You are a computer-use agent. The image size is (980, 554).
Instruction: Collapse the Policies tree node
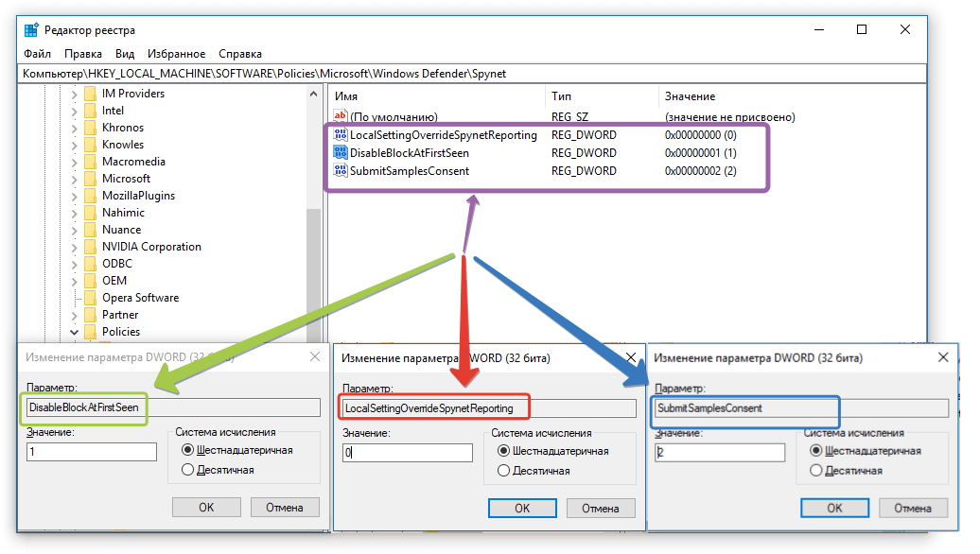pyautogui.click(x=74, y=332)
